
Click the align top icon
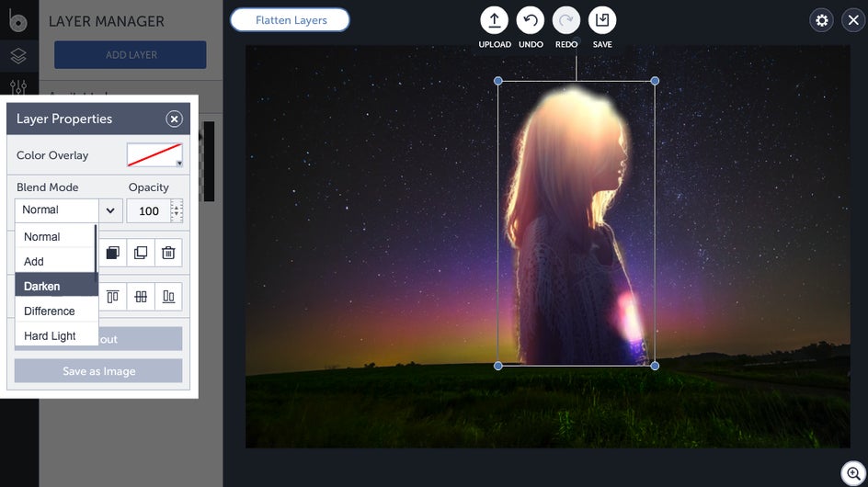(x=112, y=297)
